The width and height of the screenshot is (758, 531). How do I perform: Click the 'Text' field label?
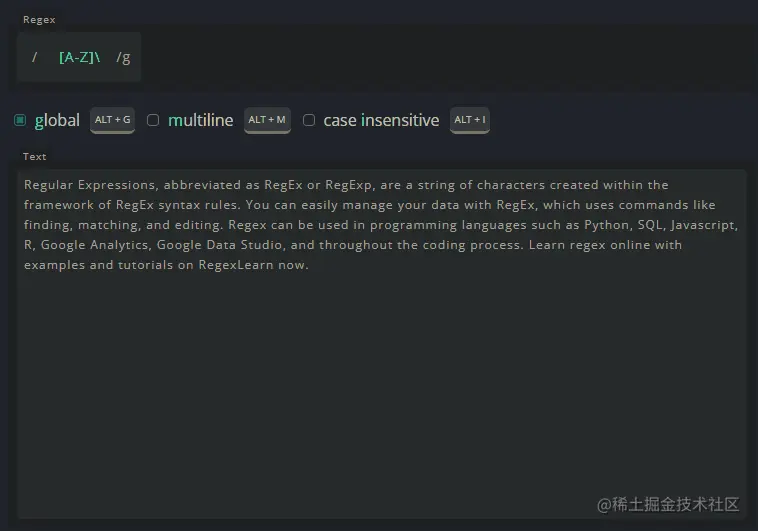[x=35, y=157]
